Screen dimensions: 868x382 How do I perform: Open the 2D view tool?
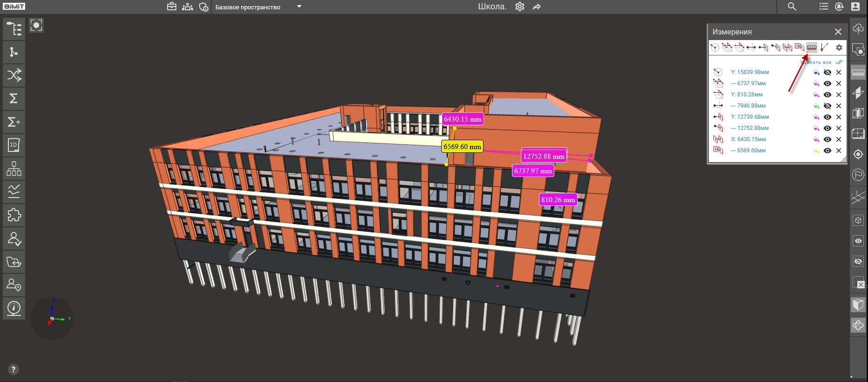[14, 145]
